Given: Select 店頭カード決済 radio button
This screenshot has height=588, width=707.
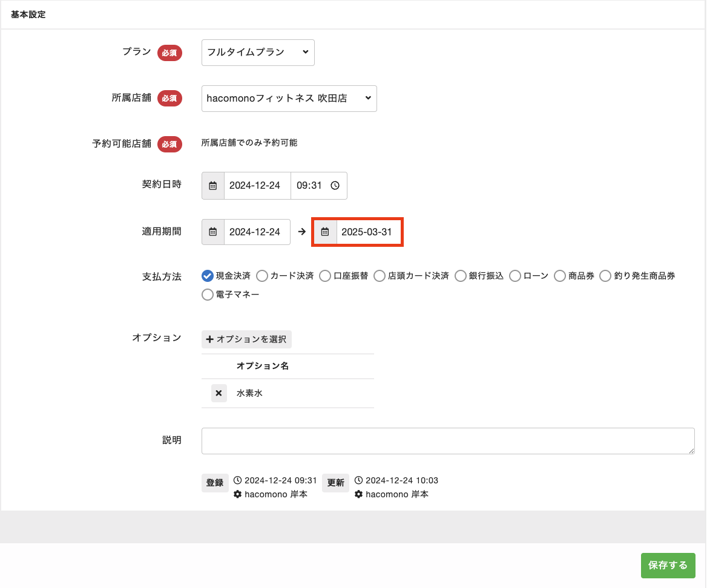Looking at the screenshot, I should pos(380,276).
